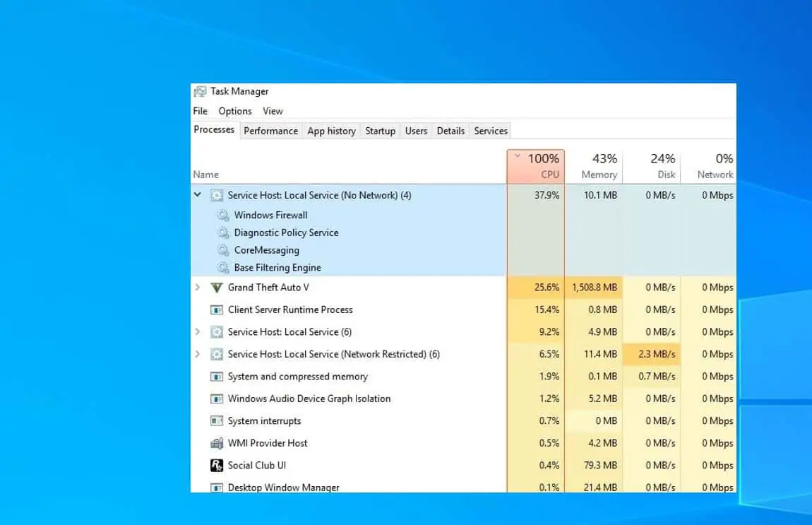Image resolution: width=812 pixels, height=525 pixels.
Task: Expand Service Host: Local Service (Network Restricted)
Action: 197,354
